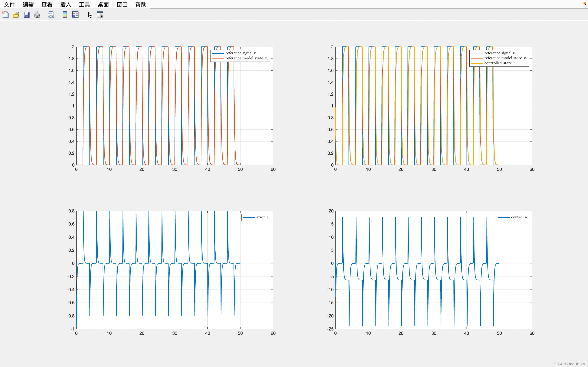Click the Save Figure floppy icon
The height and width of the screenshot is (367, 588).
(x=27, y=15)
